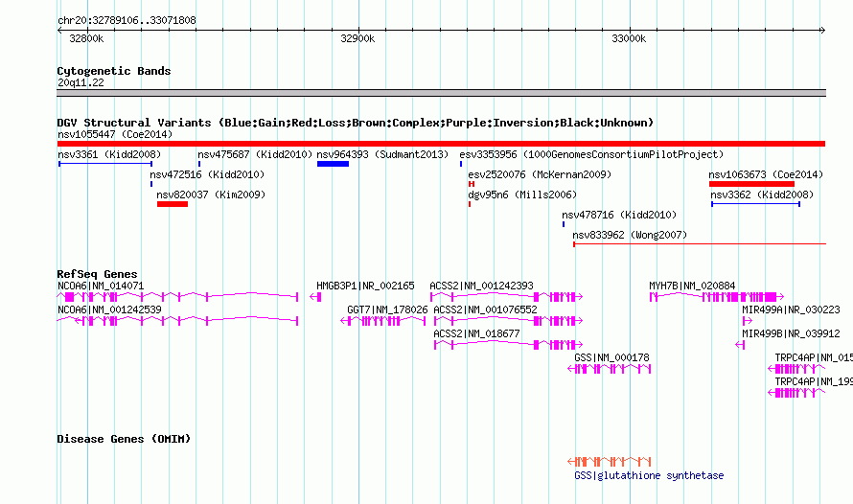Open the ACSS2|NM_001076552 gene label
The width and height of the screenshot is (853, 504).
(485, 309)
